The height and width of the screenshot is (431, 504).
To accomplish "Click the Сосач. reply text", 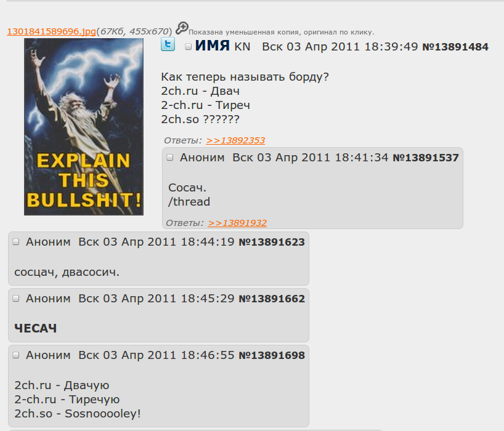I will pyautogui.click(x=187, y=188).
